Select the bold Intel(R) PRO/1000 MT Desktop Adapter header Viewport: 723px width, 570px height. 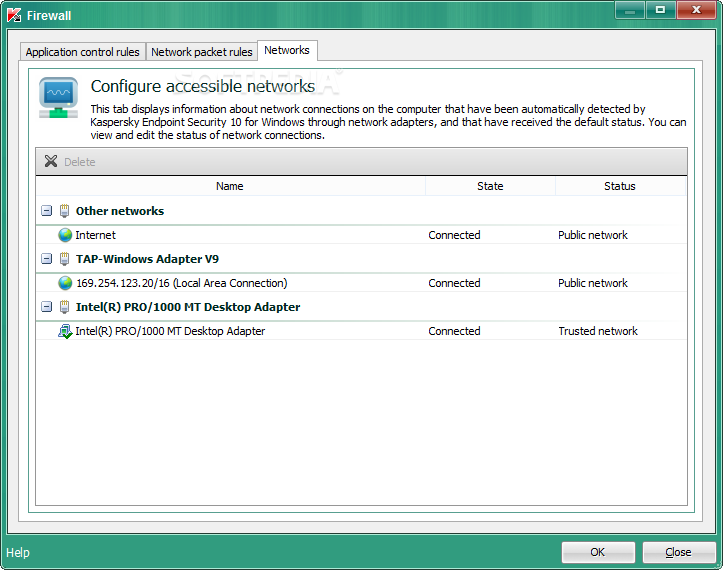(x=362, y=307)
